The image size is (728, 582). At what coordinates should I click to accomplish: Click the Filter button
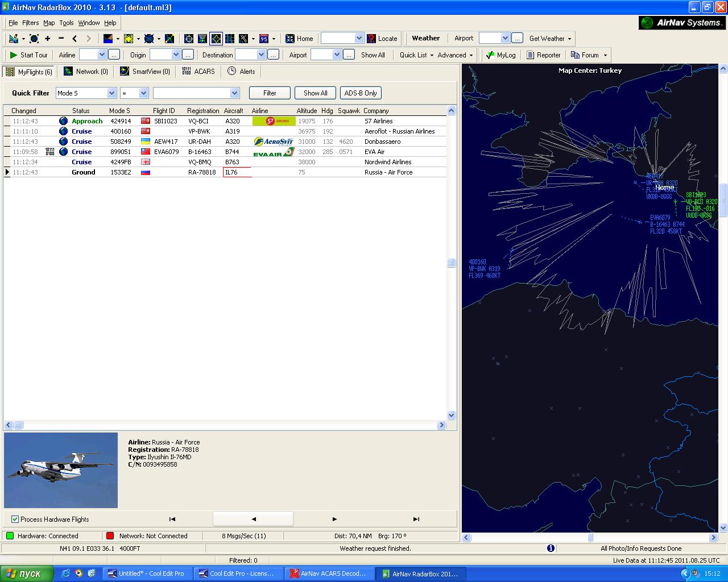pos(270,93)
